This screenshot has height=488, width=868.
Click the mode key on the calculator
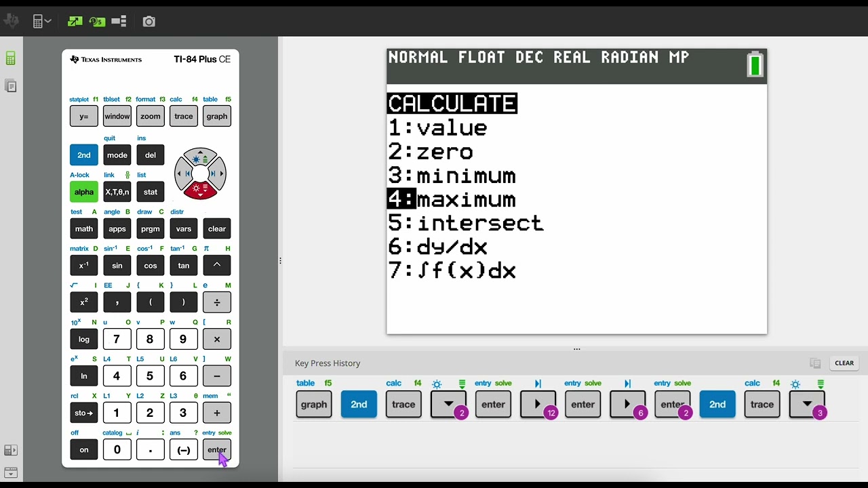tap(117, 155)
